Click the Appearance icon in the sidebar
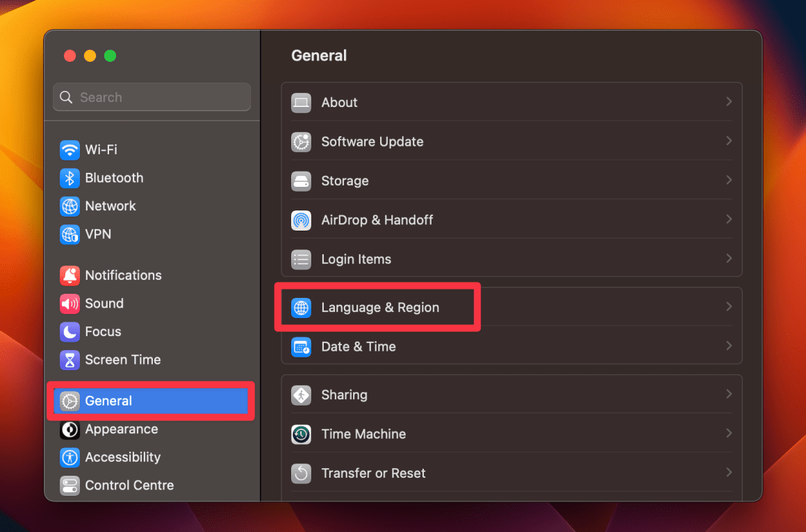The image size is (806, 532). pos(69,429)
